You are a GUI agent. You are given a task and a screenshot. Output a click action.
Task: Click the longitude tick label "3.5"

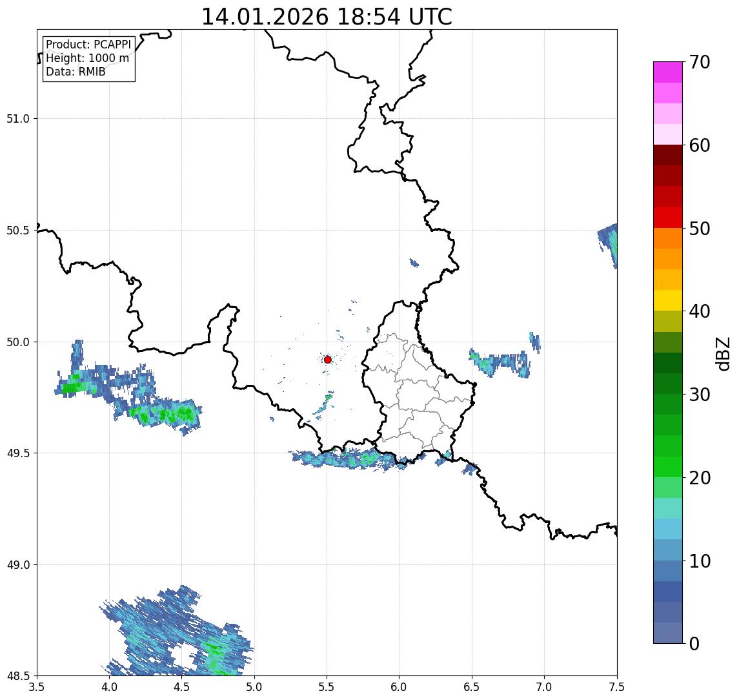37,687
